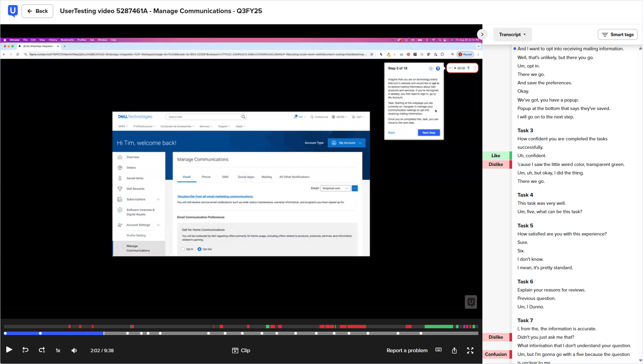Change playback speed from 1x
Screen dimensions: 643x364
[x=58, y=351]
